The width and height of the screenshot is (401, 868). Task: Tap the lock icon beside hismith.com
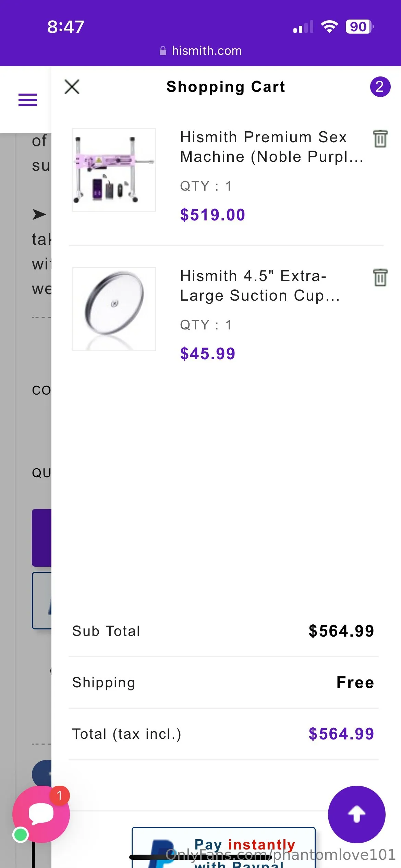tap(163, 51)
